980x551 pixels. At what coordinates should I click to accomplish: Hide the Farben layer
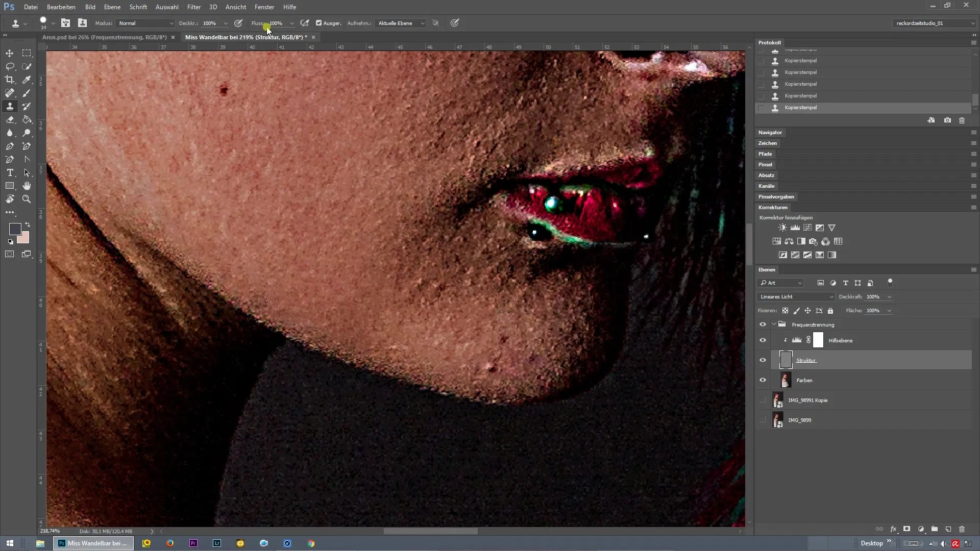pyautogui.click(x=763, y=380)
